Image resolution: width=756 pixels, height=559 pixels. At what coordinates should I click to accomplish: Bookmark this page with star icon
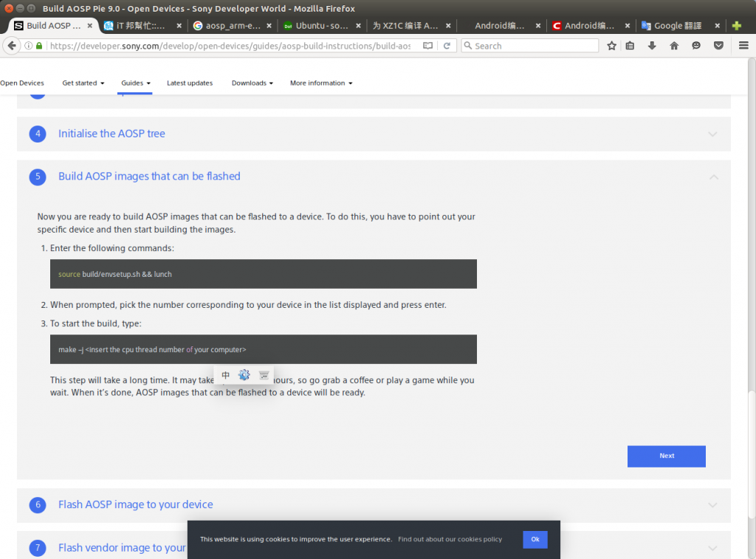click(611, 46)
